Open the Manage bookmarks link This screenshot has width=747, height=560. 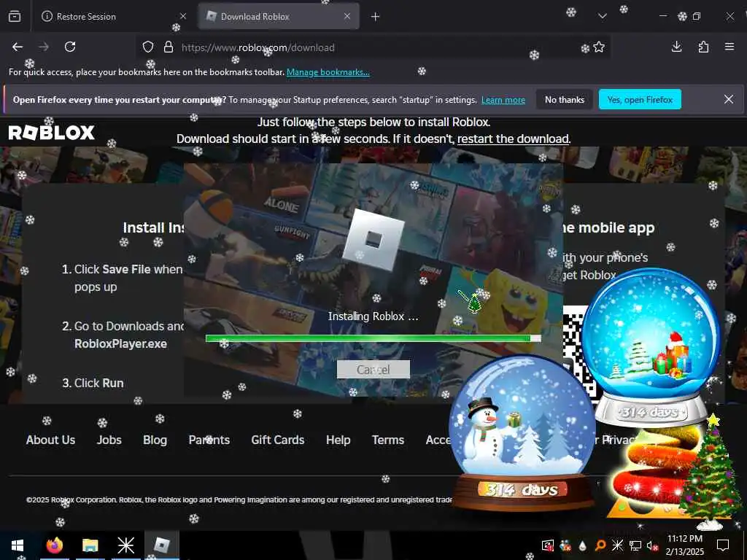pyautogui.click(x=328, y=72)
